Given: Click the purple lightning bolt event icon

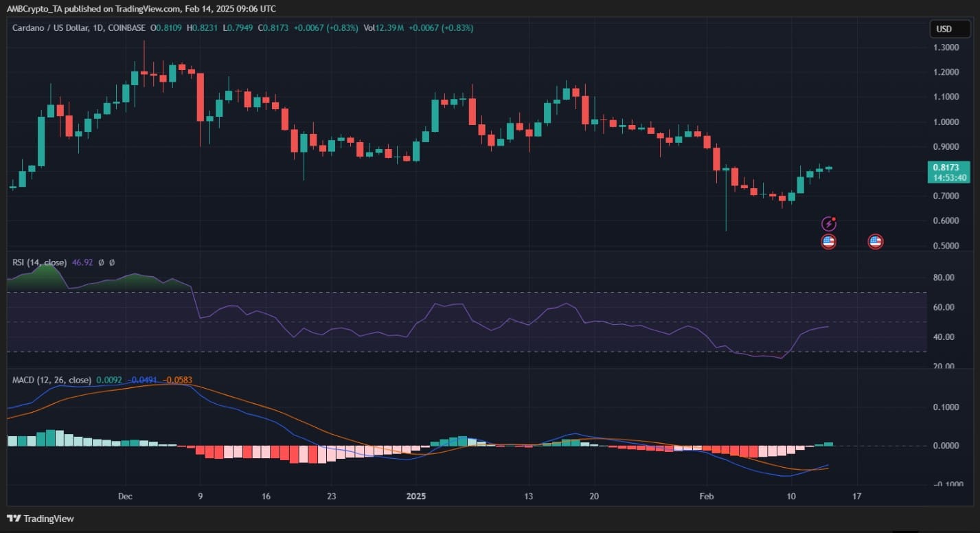Looking at the screenshot, I should 829,223.
